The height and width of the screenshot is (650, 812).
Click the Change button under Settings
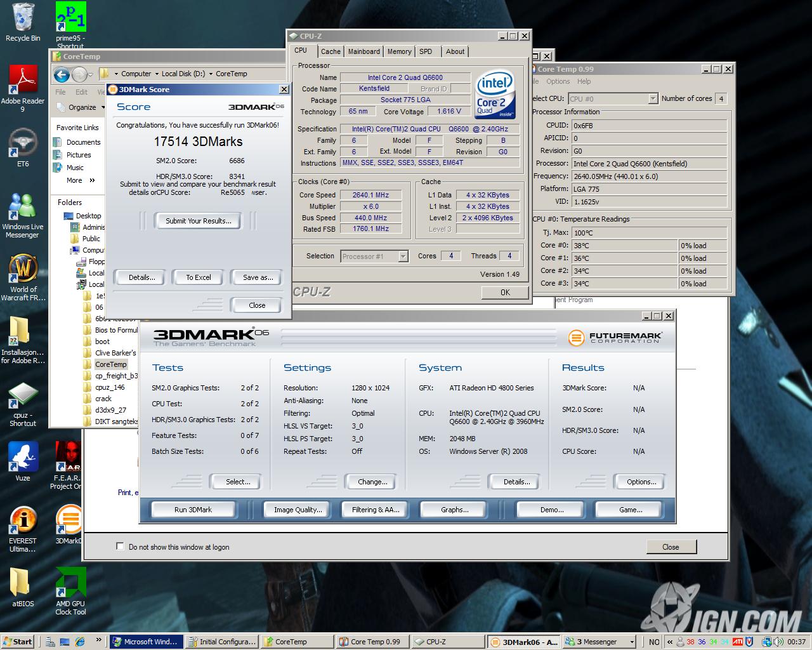pyautogui.click(x=372, y=482)
